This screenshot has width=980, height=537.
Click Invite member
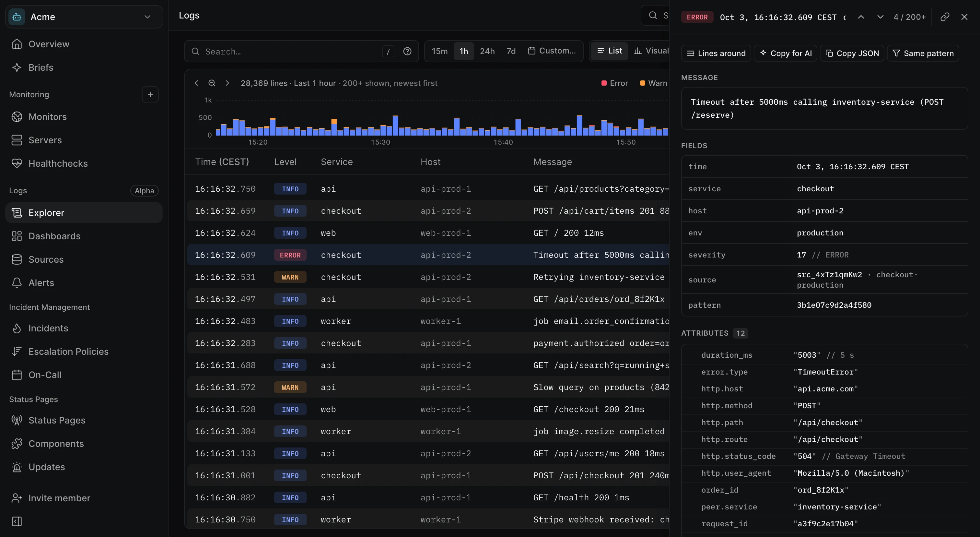click(84, 498)
